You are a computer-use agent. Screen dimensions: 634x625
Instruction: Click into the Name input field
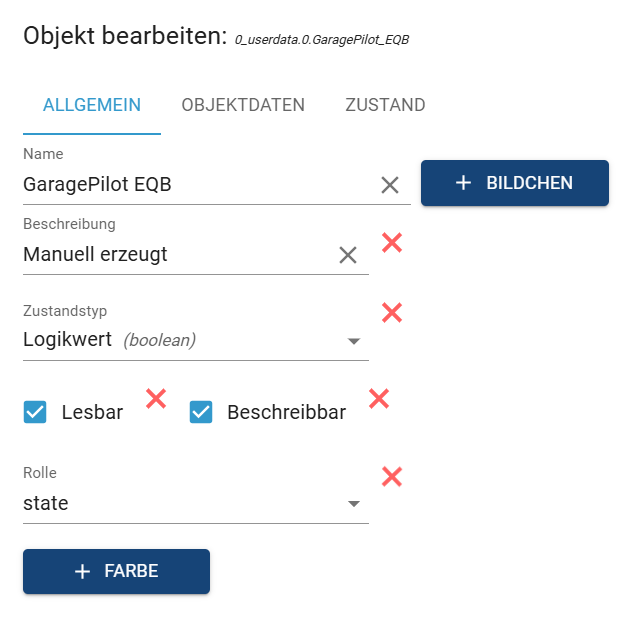[x=195, y=185]
